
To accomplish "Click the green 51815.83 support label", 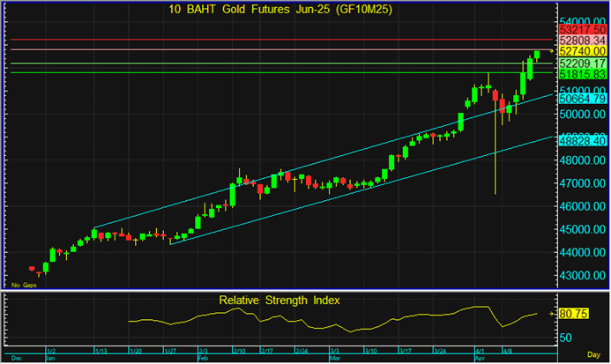I will (x=583, y=76).
